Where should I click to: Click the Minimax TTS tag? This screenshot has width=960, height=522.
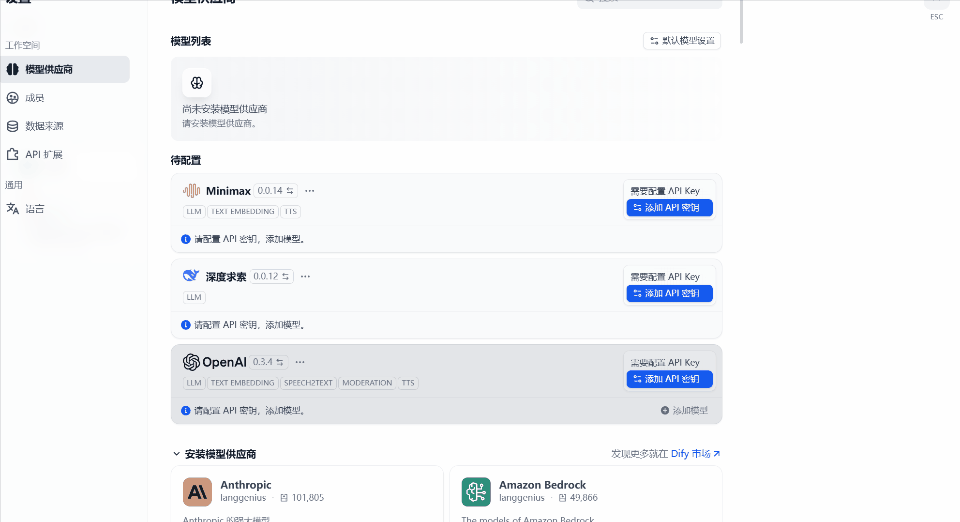291,211
